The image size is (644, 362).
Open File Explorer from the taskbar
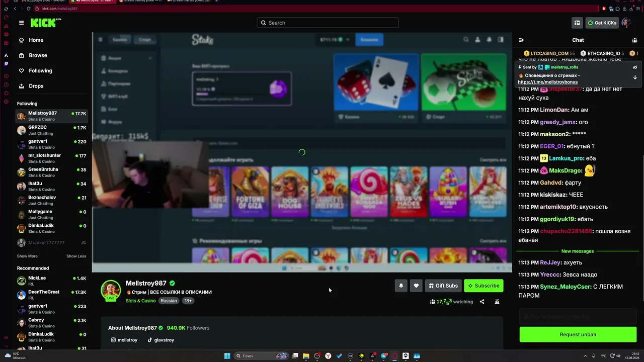pyautogui.click(x=306, y=356)
